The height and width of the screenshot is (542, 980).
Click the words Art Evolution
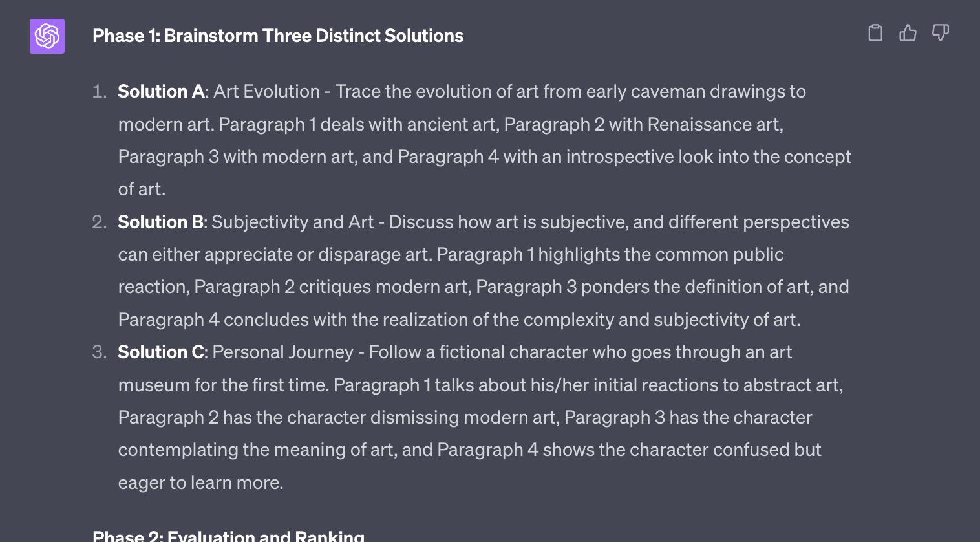(266, 92)
